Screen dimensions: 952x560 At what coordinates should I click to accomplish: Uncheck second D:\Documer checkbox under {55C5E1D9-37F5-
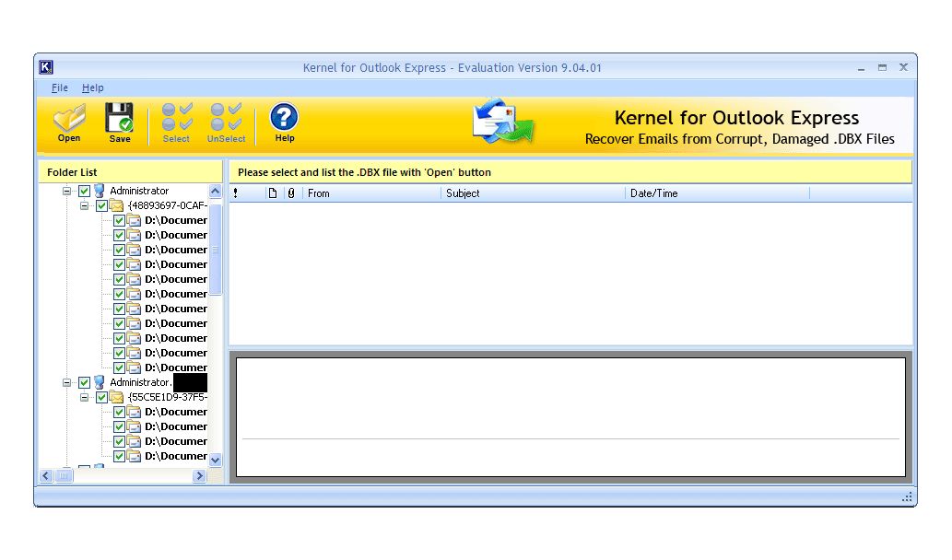pyautogui.click(x=120, y=427)
